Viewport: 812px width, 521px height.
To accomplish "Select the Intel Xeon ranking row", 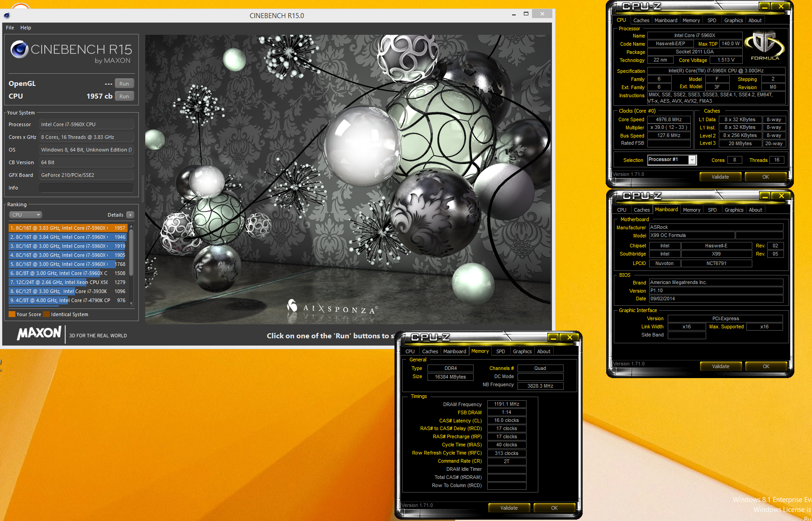I will pyautogui.click(x=68, y=282).
